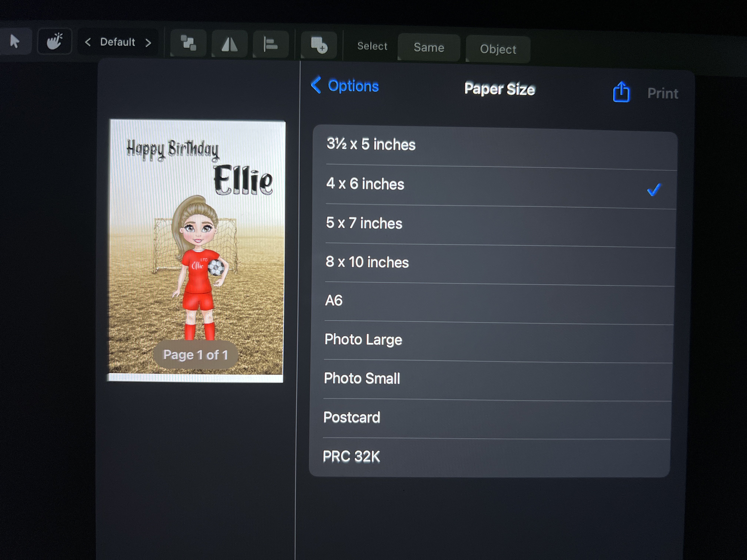Image resolution: width=747 pixels, height=560 pixels.
Task: Tap the Page 1 of 1 indicator
Action: tap(195, 355)
